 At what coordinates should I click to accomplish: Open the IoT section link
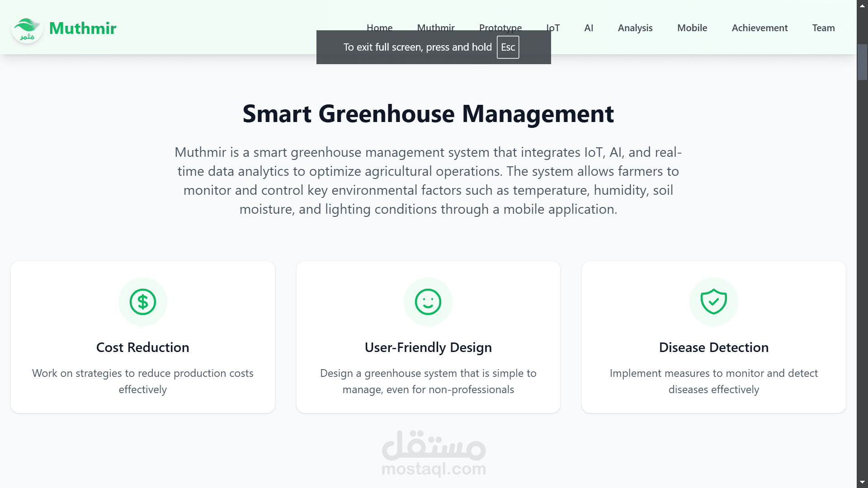point(554,28)
